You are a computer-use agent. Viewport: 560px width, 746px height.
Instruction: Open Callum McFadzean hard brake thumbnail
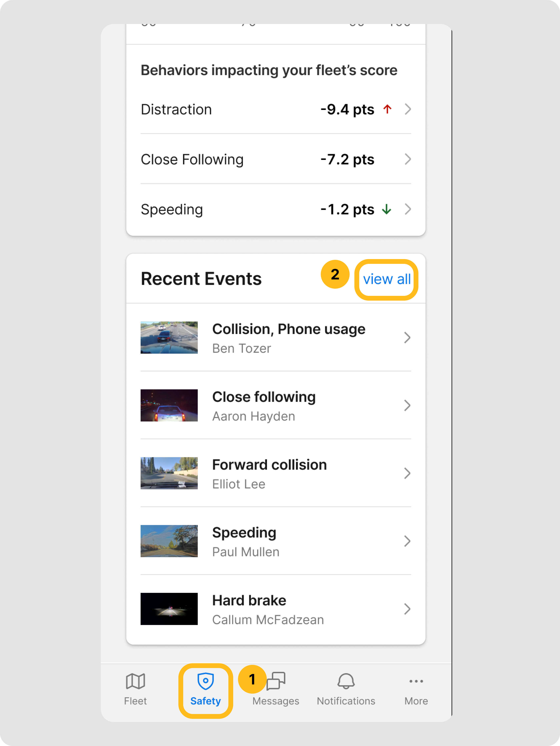pos(169,609)
